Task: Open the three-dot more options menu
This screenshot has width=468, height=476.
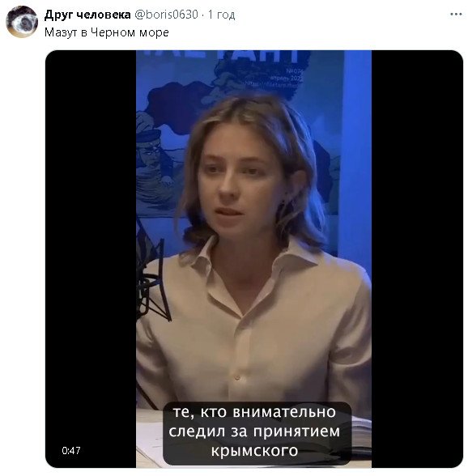Action: 456,14
